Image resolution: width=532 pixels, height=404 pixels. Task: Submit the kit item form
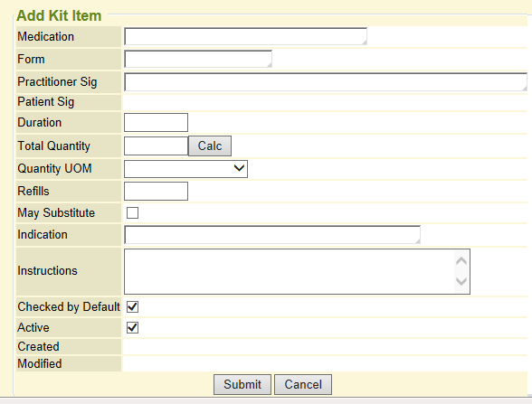[242, 384]
